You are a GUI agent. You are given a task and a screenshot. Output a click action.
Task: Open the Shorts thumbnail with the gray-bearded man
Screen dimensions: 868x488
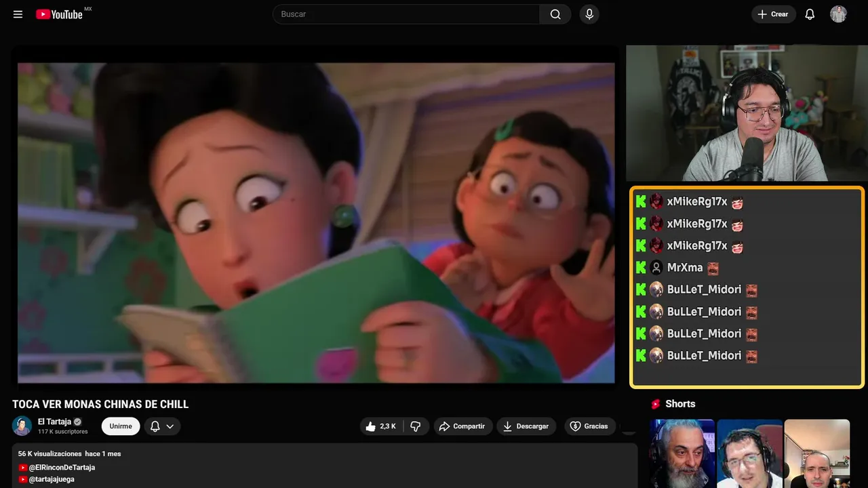click(x=682, y=453)
